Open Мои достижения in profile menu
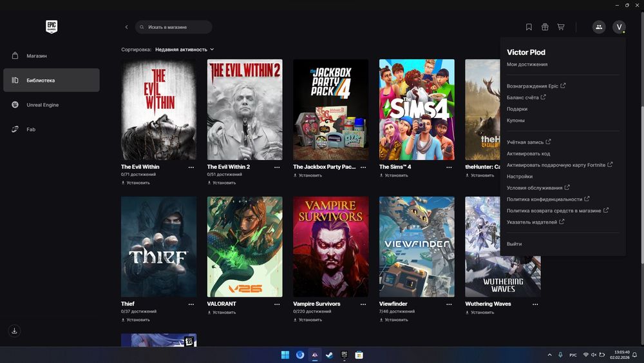644x363 pixels. coord(527,64)
